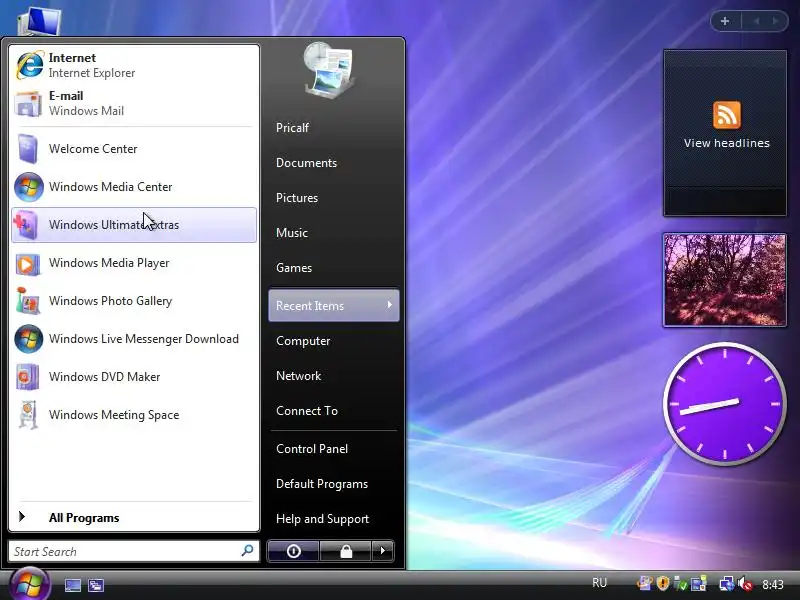Open Default Programs
The width and height of the screenshot is (800, 600).
tap(322, 484)
